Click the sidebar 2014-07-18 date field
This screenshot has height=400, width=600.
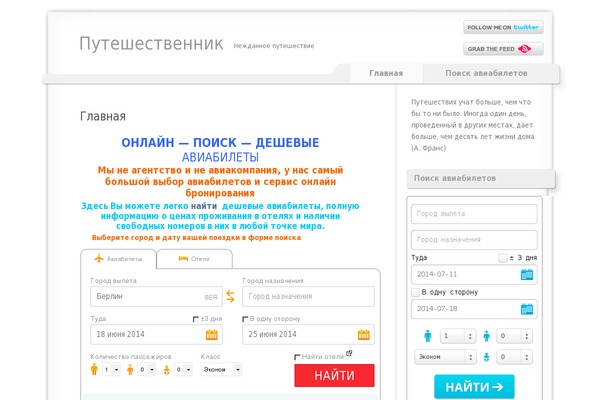click(x=474, y=309)
